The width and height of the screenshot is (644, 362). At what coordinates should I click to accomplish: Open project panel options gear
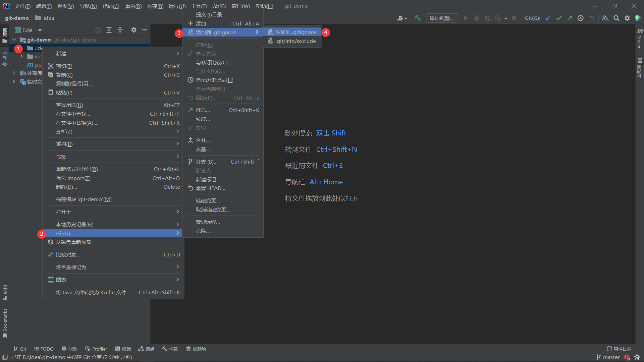(x=134, y=30)
